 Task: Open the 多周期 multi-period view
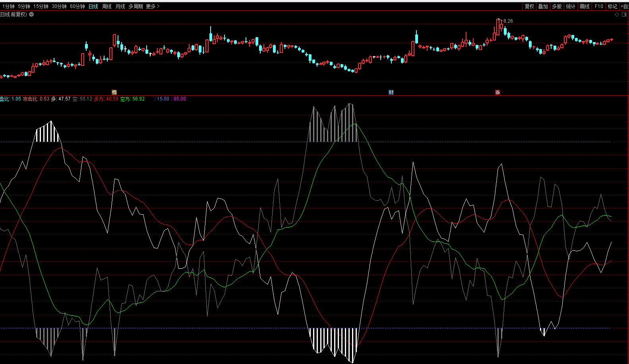click(135, 6)
